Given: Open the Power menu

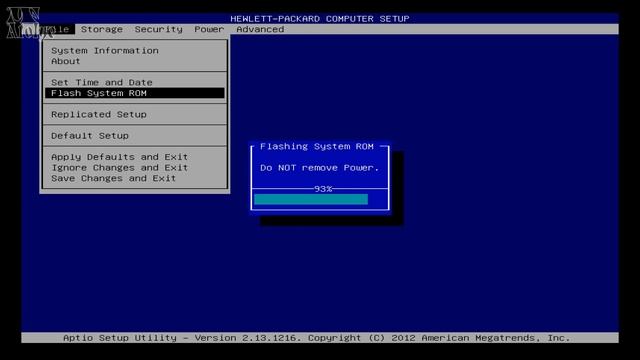Looking at the screenshot, I should pos(209,29).
